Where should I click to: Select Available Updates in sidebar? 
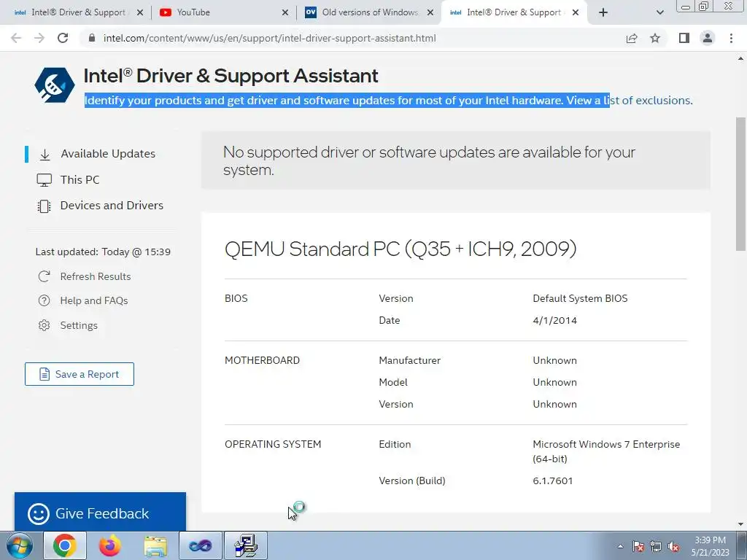coord(108,154)
